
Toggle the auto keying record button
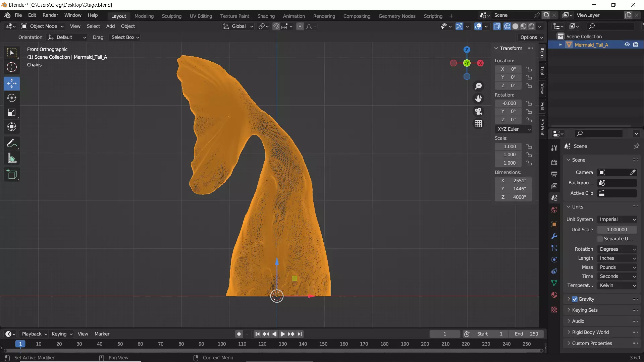[239, 334]
